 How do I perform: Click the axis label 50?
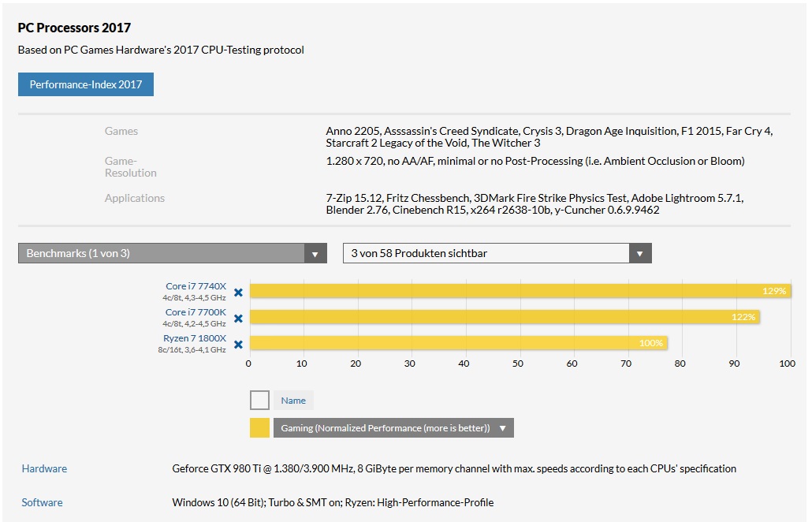[518, 364]
